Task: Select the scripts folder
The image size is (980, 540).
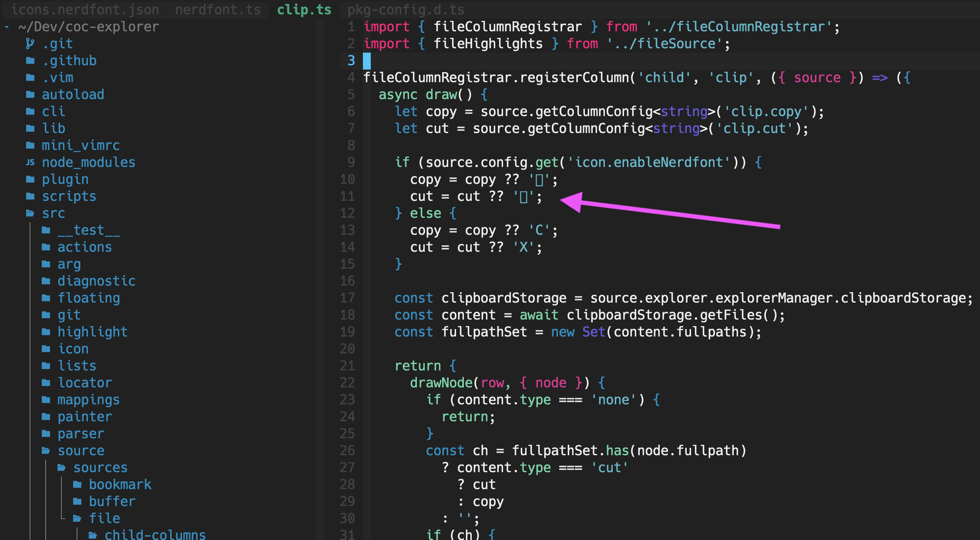Action: coord(69,196)
